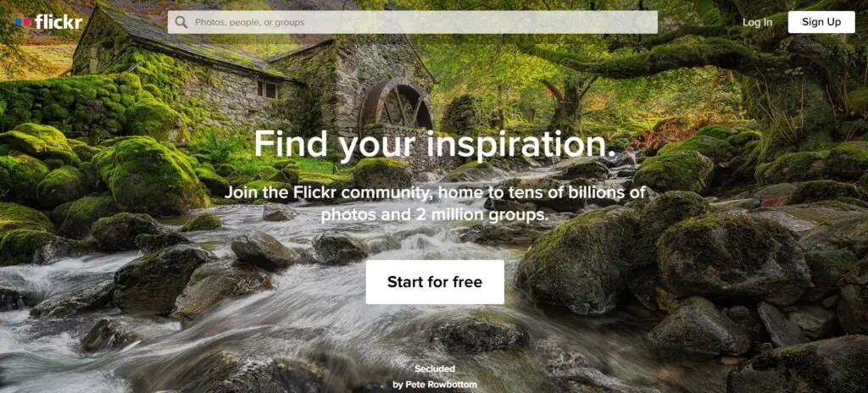Visit Pete Rowbottom's photographer credit link
The image size is (868, 393).
pos(435,385)
